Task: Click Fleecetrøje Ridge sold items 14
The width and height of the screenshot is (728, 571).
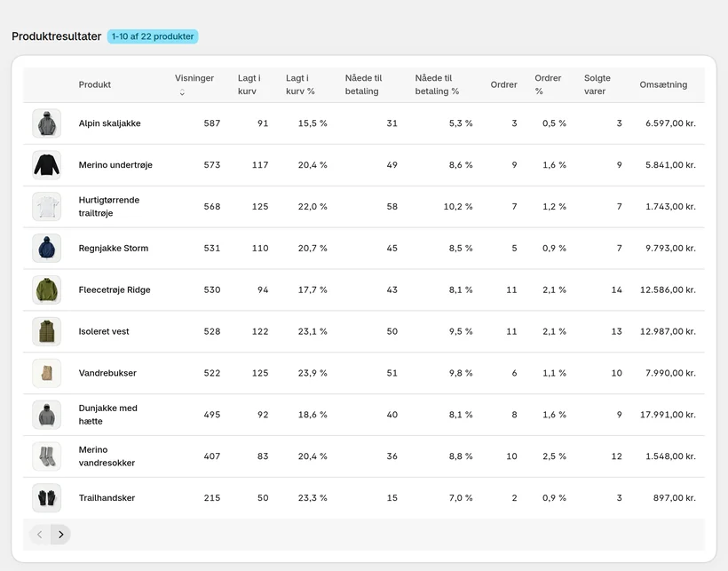Action: click(616, 289)
